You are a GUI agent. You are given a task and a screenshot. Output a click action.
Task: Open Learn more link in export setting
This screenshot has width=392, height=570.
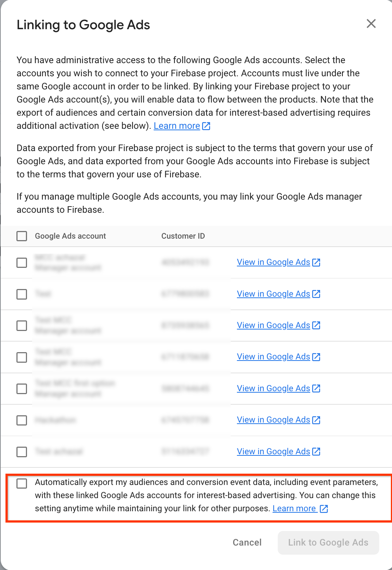point(294,508)
